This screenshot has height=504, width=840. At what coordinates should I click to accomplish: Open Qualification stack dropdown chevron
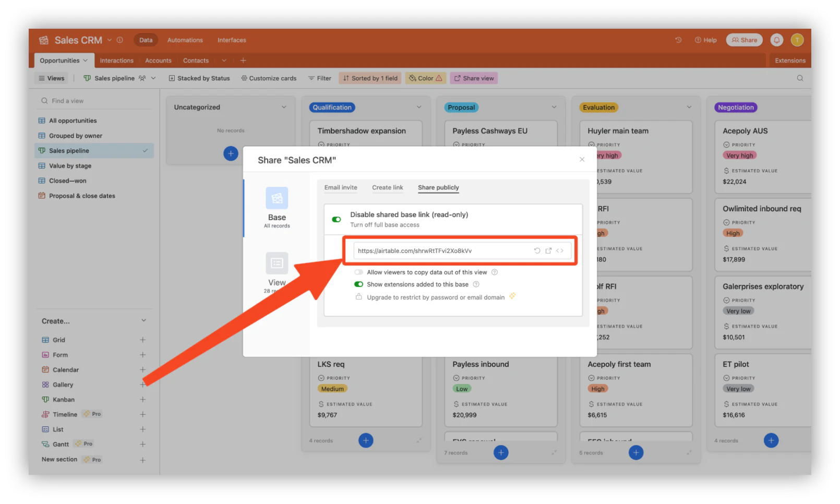418,107
